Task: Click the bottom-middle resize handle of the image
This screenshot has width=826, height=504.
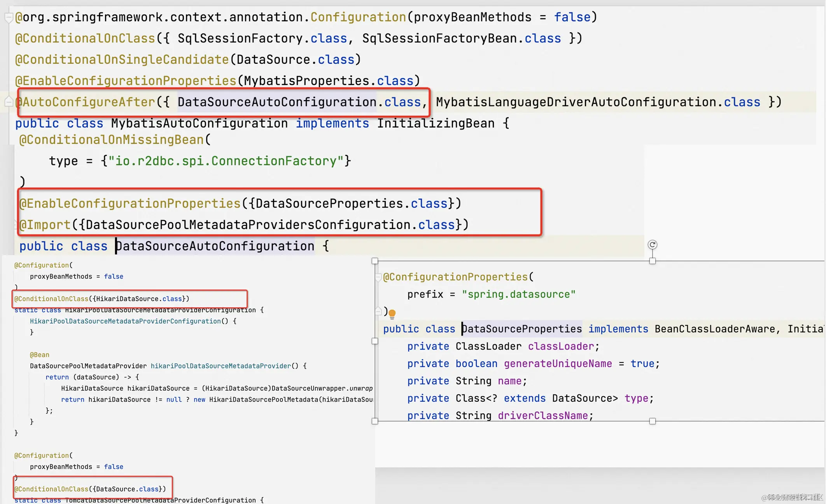Action: tap(652, 421)
